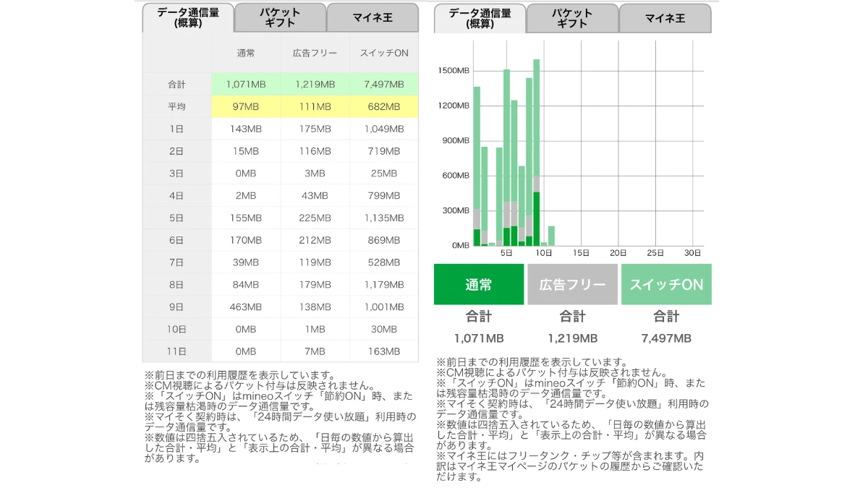This screenshot has height=488, width=868.
Task: Click total value 1,071MB in table
Action: pos(246,85)
